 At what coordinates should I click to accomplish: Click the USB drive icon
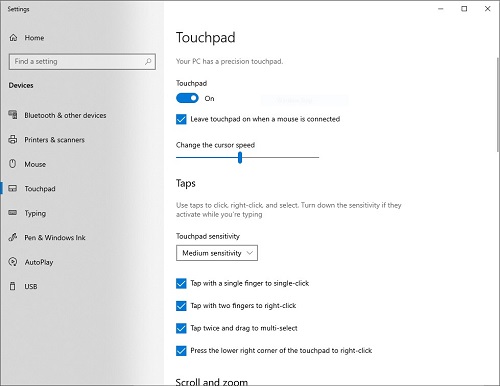(13, 286)
